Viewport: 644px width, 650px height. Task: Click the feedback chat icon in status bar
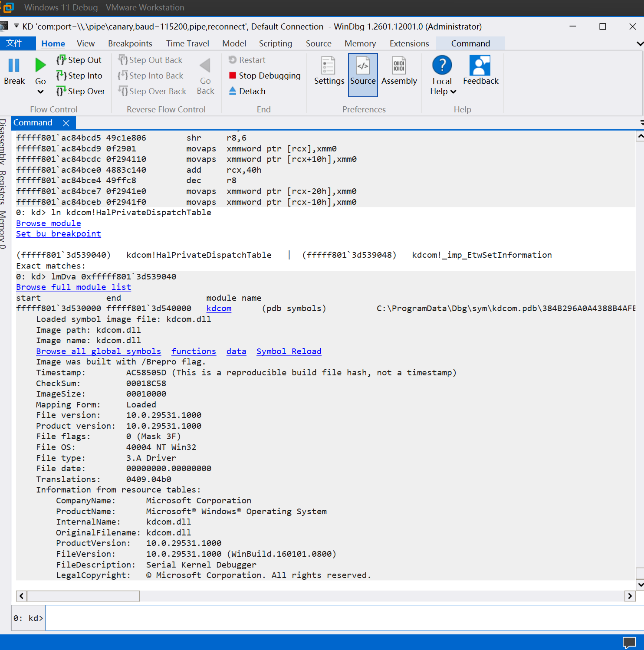point(629,642)
